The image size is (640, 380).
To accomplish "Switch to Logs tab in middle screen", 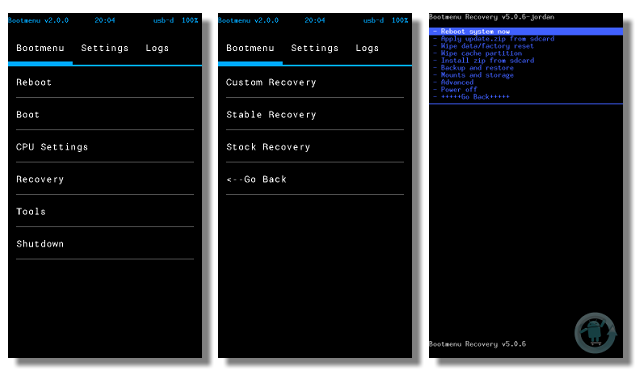I will [x=367, y=48].
